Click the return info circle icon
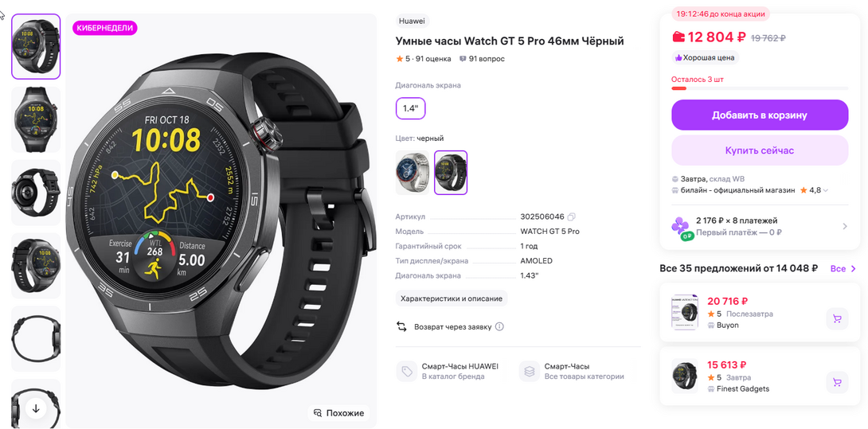Image resolution: width=868 pixels, height=429 pixels. 499,326
